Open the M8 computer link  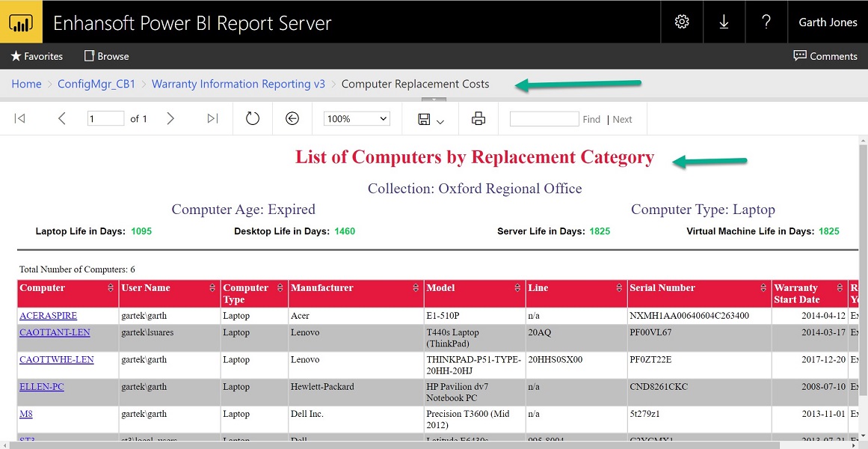pyautogui.click(x=26, y=414)
